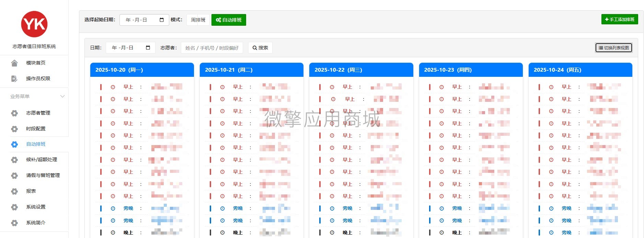
Task: Click the gear icon beside 系统设置
Action: (x=14, y=207)
